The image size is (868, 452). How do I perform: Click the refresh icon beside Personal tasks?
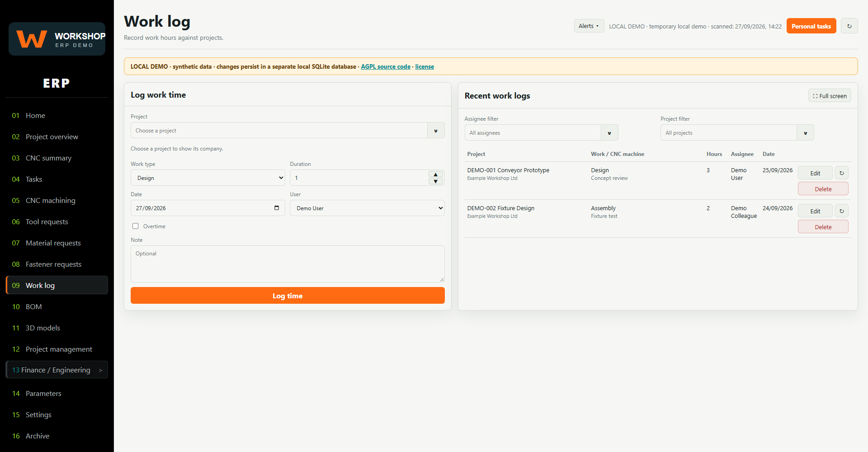tap(849, 26)
